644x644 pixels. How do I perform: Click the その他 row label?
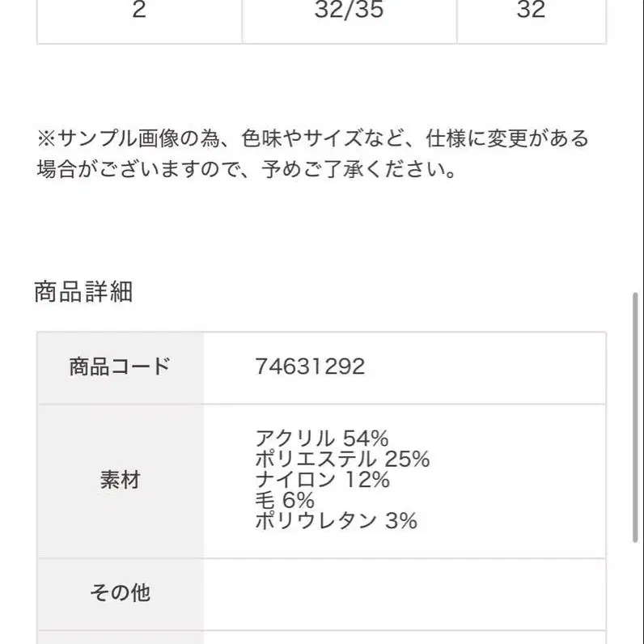(120, 593)
